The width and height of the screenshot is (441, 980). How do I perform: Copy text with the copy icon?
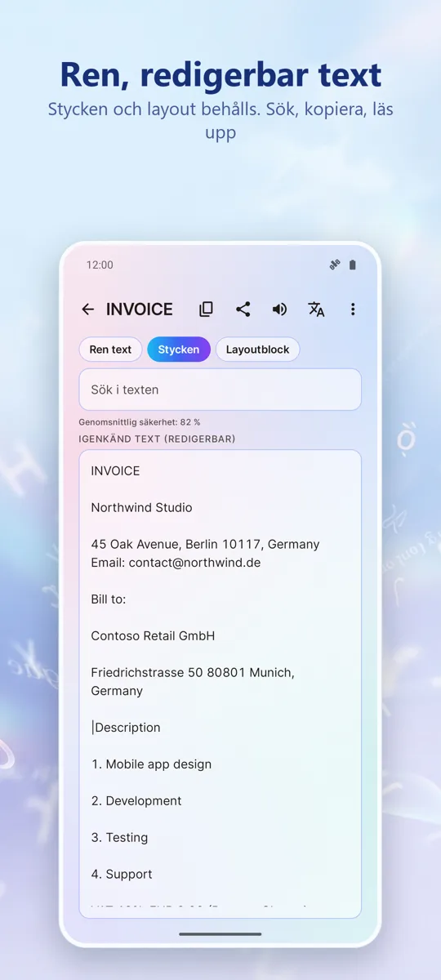[206, 309]
